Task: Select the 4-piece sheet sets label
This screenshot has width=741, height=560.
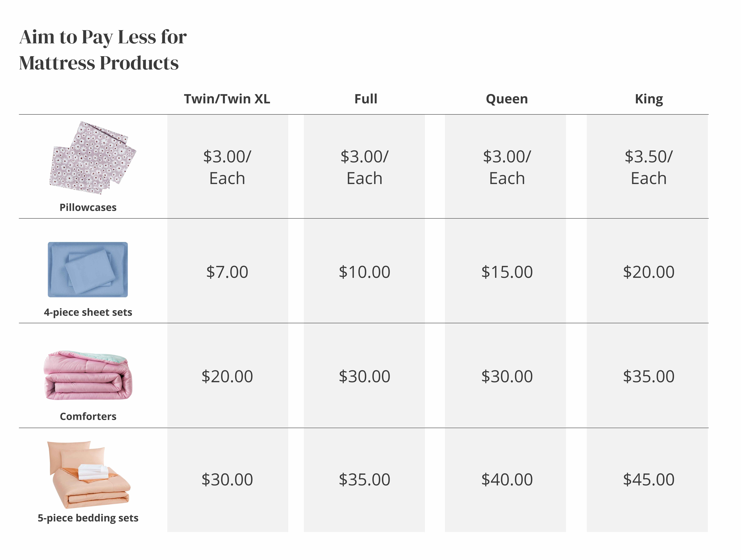Action: (x=88, y=312)
